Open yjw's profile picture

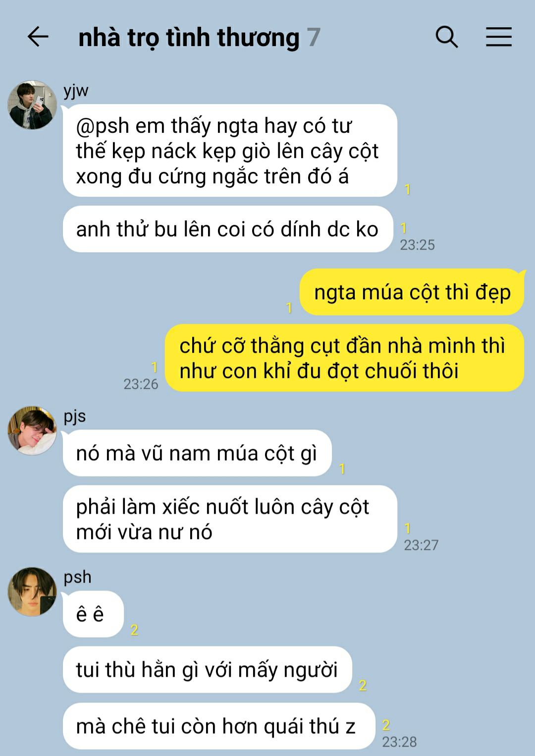point(32,105)
